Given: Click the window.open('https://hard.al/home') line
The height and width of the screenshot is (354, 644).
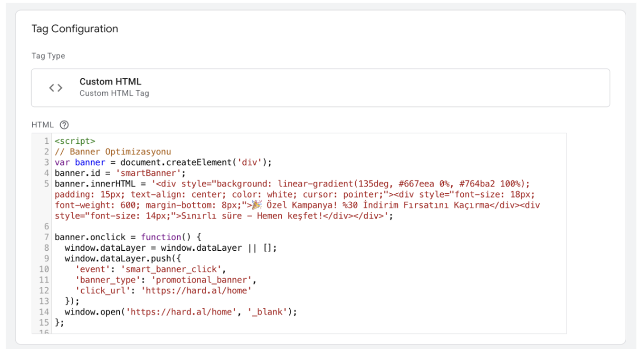Looking at the screenshot, I should pyautogui.click(x=181, y=312).
